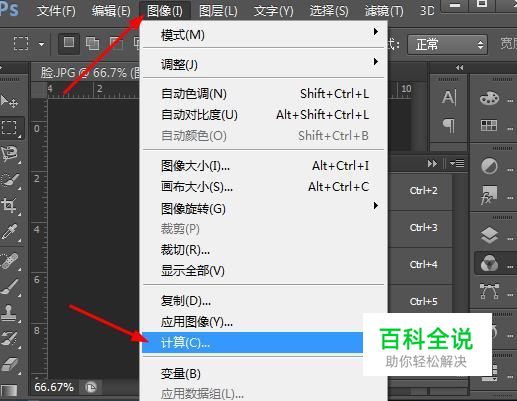Open the 选择(S) menu
Viewport: 517px width, 401px height.
tap(329, 11)
